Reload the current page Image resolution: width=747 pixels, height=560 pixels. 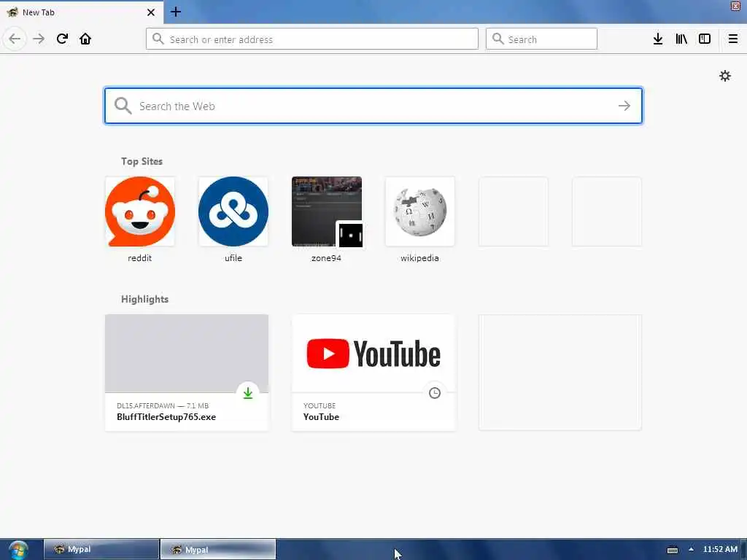click(62, 39)
